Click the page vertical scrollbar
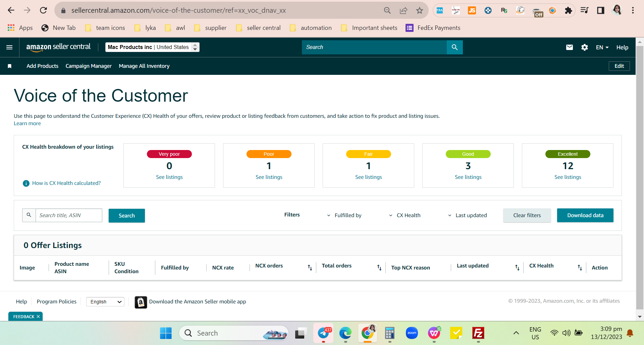The height and width of the screenshot is (345, 644). [x=640, y=178]
